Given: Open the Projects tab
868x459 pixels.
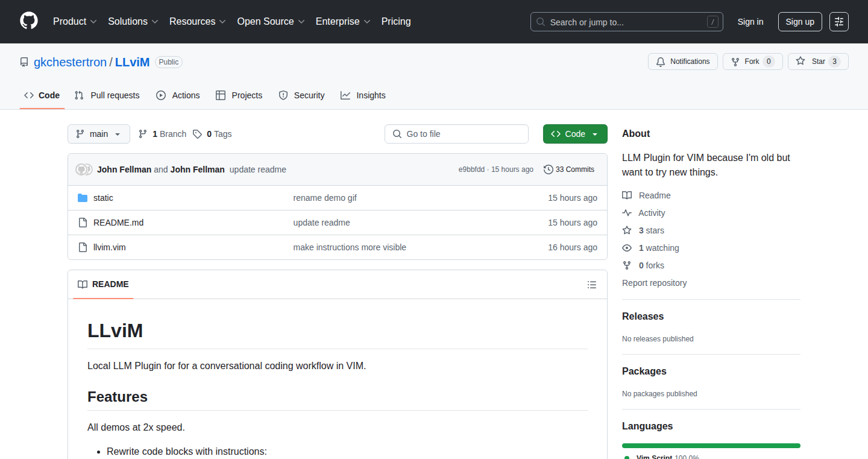Looking at the screenshot, I should click(x=239, y=95).
